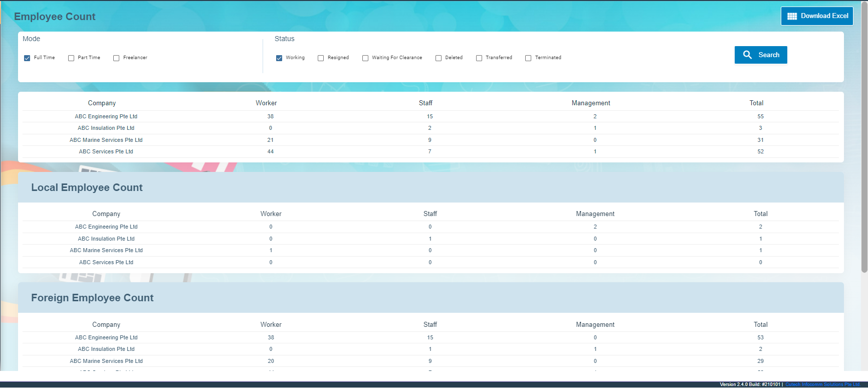Uncheck the Working status checkbox
The height and width of the screenshot is (391, 868).
(279, 58)
